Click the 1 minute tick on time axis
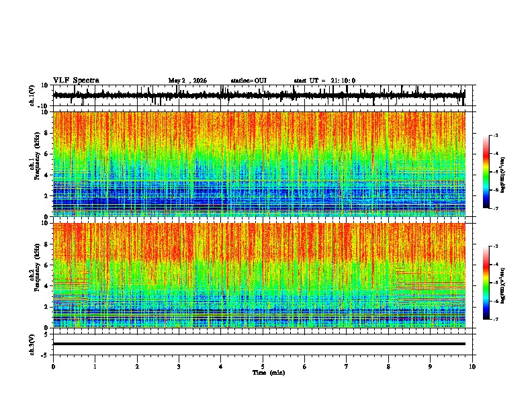Image resolution: width=532 pixels, height=411 pixels. tap(95, 367)
